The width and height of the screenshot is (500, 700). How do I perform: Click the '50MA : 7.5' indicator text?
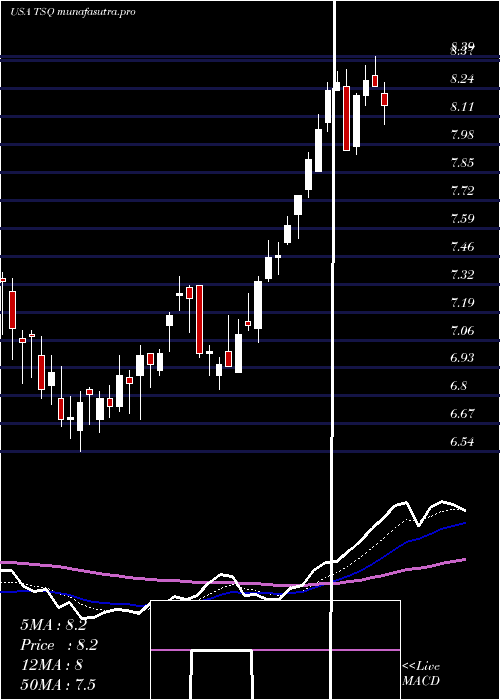point(58,684)
